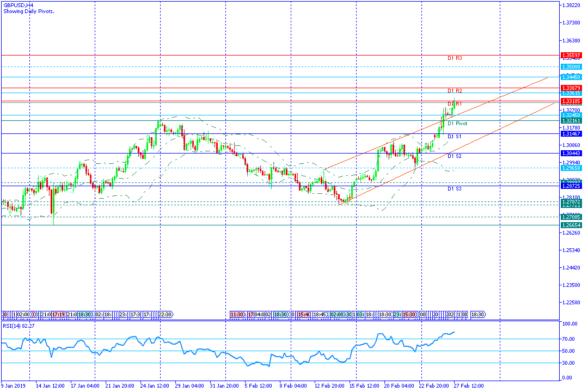This screenshot has width=588, height=392.
Task: Click the GBPUSD,H4 chart title
Action: coord(19,4)
